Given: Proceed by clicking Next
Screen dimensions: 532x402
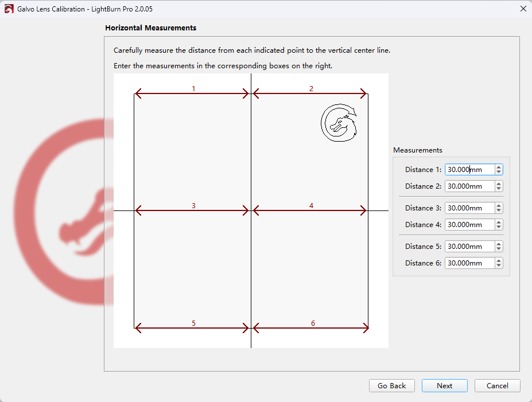Looking at the screenshot, I should pos(444,386).
